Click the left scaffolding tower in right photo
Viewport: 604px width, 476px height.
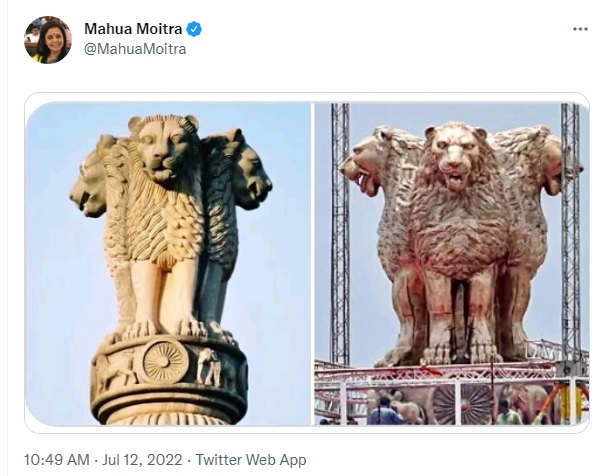340,231
